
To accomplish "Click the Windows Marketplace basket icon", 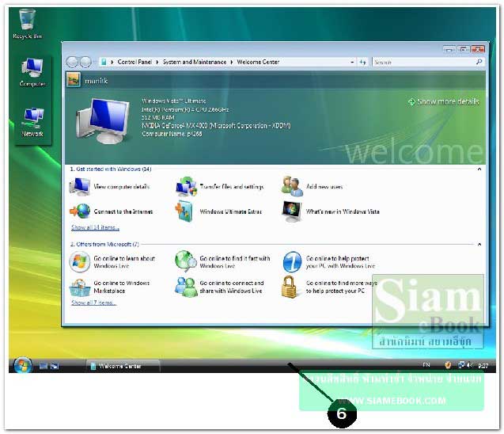I will tap(79, 287).
